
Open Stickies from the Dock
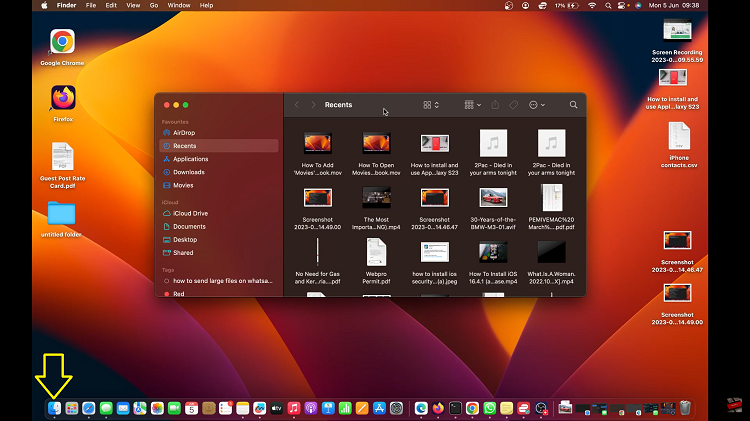[507, 408]
